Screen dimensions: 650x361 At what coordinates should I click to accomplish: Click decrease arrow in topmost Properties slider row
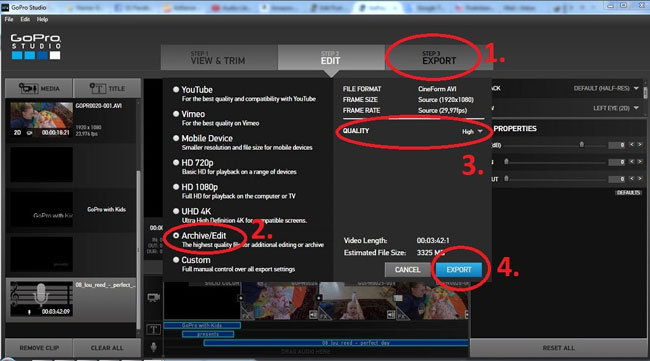pos(632,144)
